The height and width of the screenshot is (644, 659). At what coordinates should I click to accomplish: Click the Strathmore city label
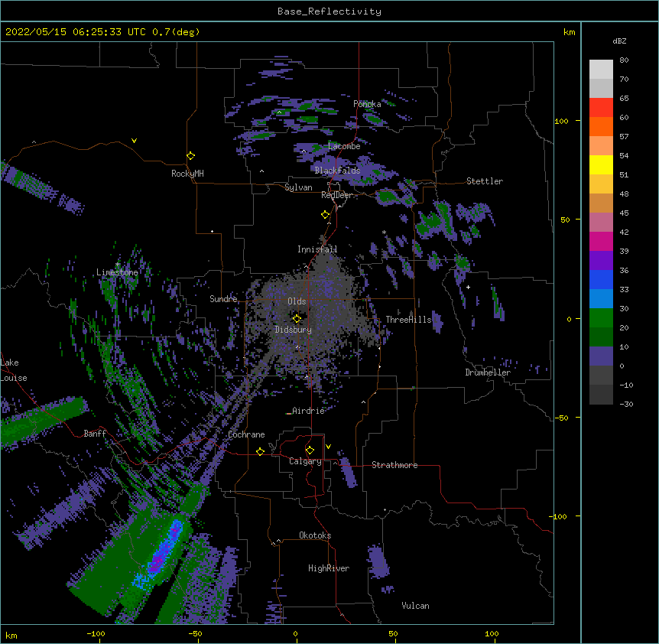(394, 465)
